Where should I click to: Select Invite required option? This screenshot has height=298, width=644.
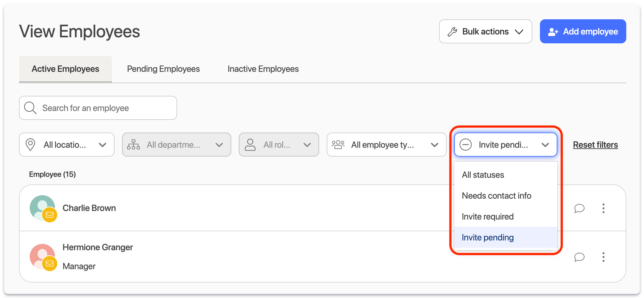[x=487, y=217]
